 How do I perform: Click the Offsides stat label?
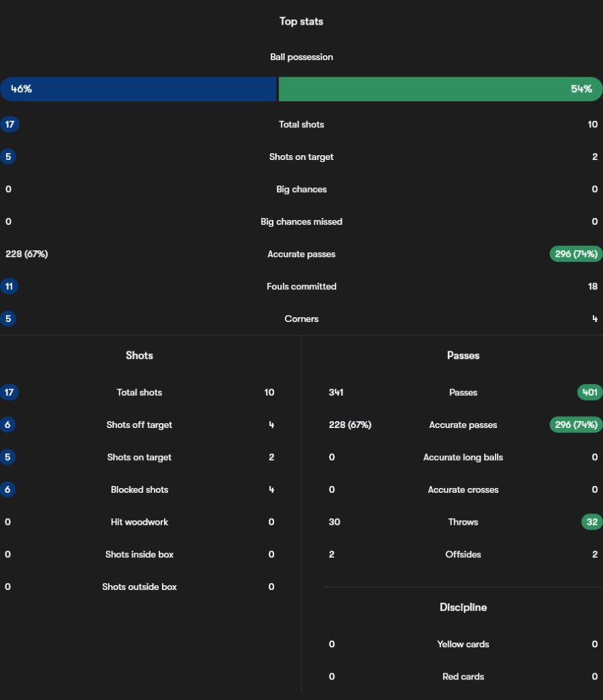coord(463,554)
